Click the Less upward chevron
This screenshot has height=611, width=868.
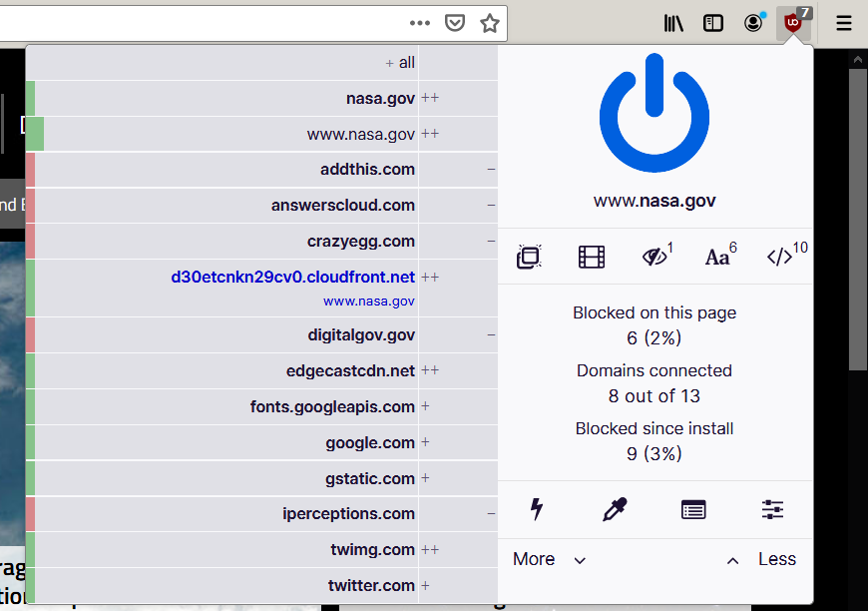[732, 561]
